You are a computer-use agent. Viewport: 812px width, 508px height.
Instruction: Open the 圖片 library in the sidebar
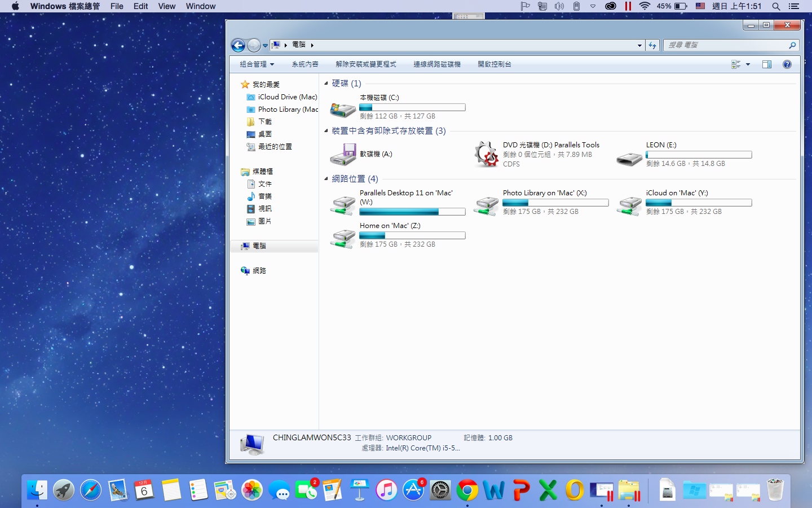click(x=259, y=221)
